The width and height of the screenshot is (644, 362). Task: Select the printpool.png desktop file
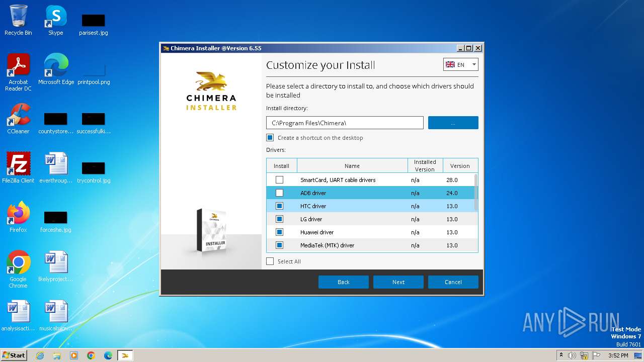point(94,73)
